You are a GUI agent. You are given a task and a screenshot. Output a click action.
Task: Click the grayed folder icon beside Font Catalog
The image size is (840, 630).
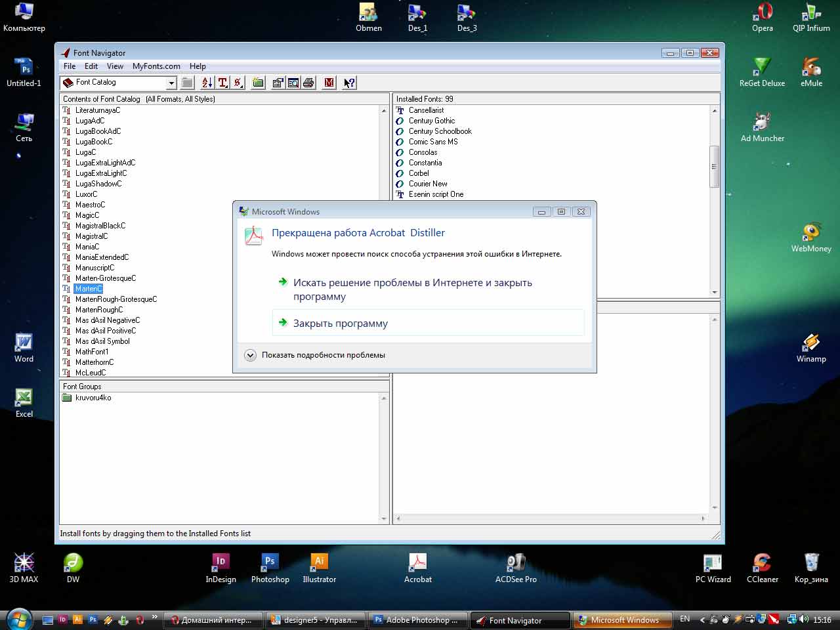click(x=187, y=83)
